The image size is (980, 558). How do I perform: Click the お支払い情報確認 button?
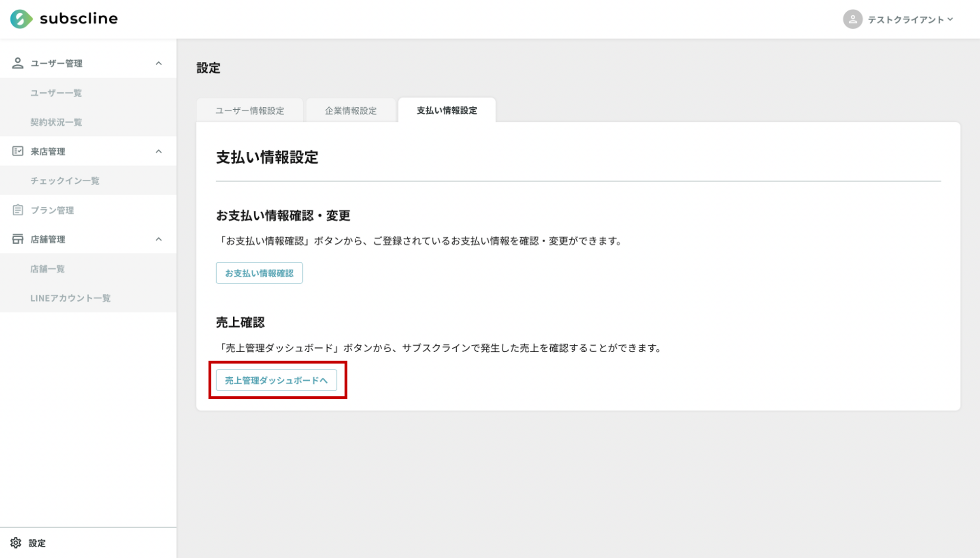(259, 273)
